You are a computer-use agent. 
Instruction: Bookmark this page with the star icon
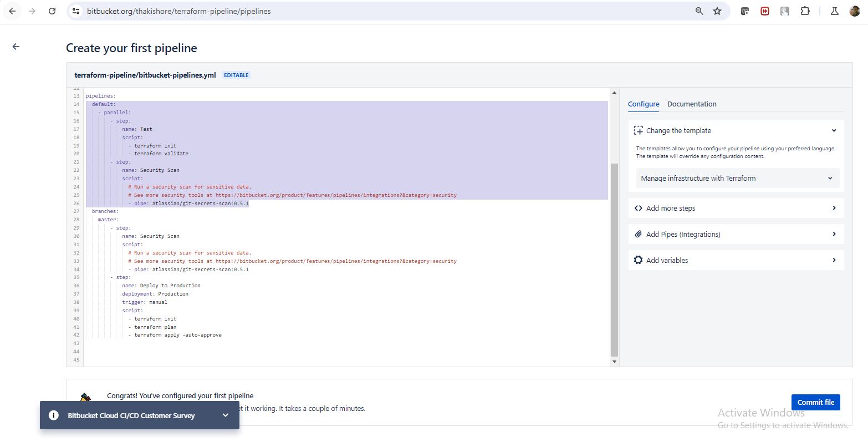717,11
